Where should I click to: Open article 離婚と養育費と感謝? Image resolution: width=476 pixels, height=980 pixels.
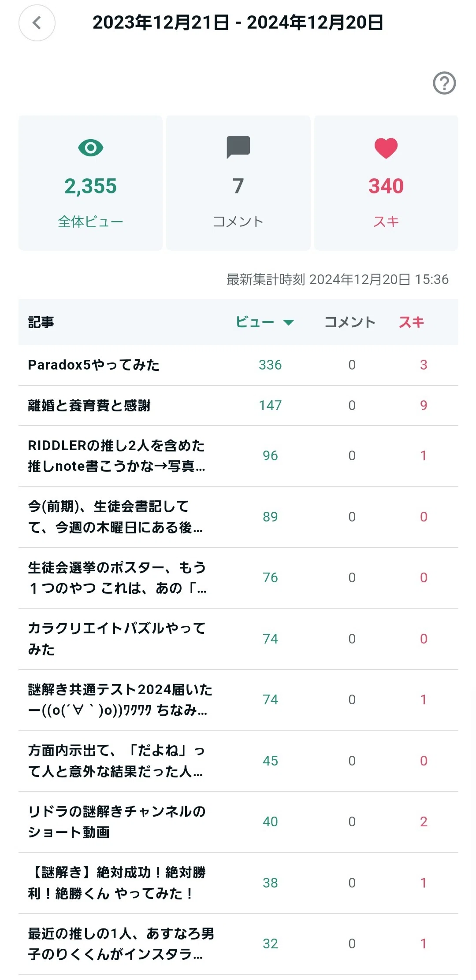click(238, 406)
